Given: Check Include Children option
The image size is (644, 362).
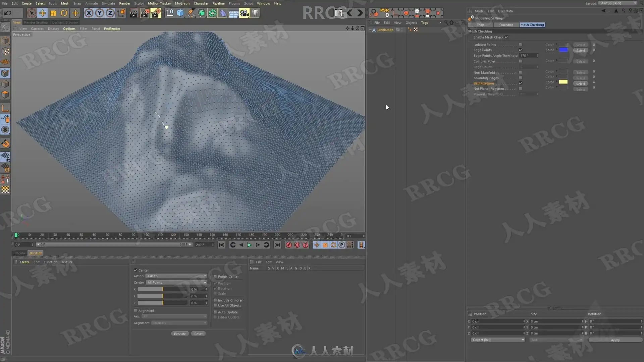Looking at the screenshot, I should click(x=215, y=300).
